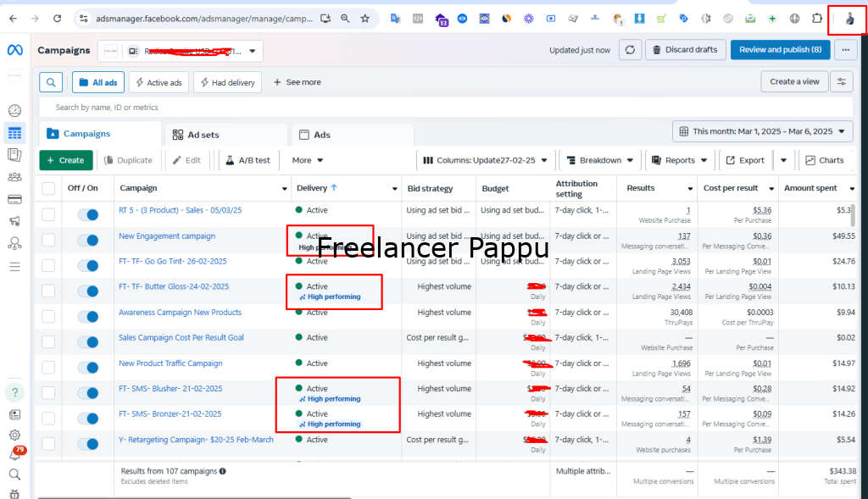
Task: Sort by the Delivery column header
Action: (x=317, y=188)
